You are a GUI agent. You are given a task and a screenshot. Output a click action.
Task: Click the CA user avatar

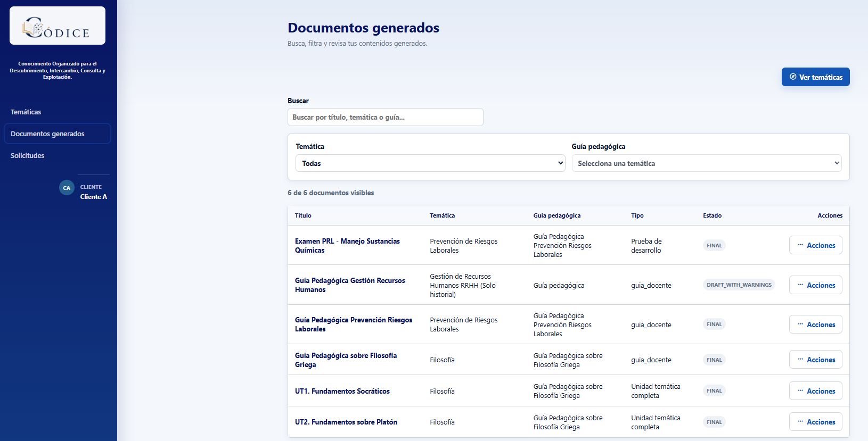67,188
